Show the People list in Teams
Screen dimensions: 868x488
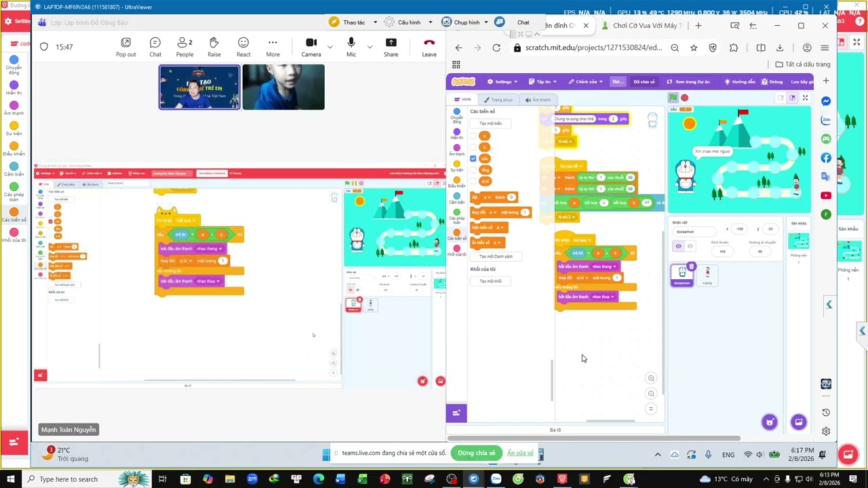pyautogui.click(x=184, y=47)
